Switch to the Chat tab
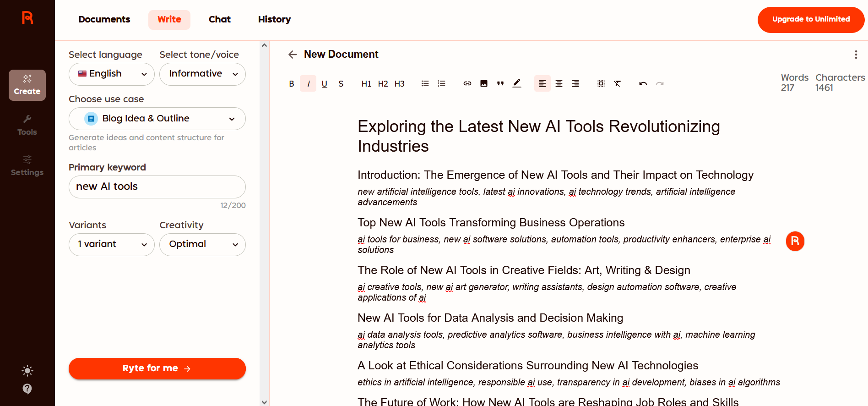The height and width of the screenshot is (406, 868). [220, 20]
